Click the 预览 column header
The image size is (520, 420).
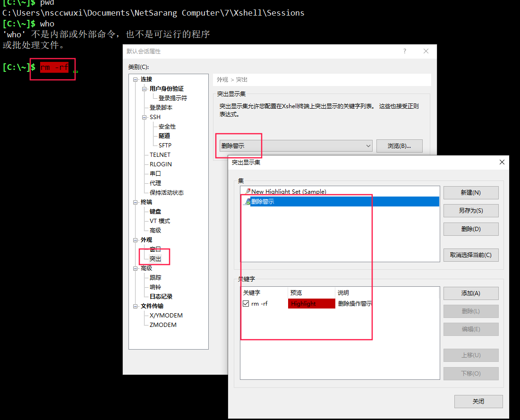[x=311, y=292]
